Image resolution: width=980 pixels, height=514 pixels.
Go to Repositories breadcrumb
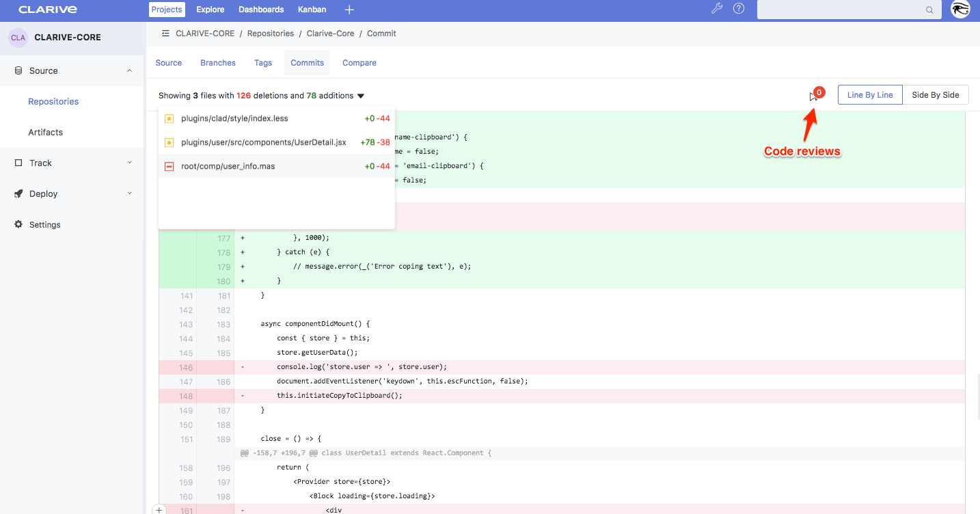[x=271, y=33]
